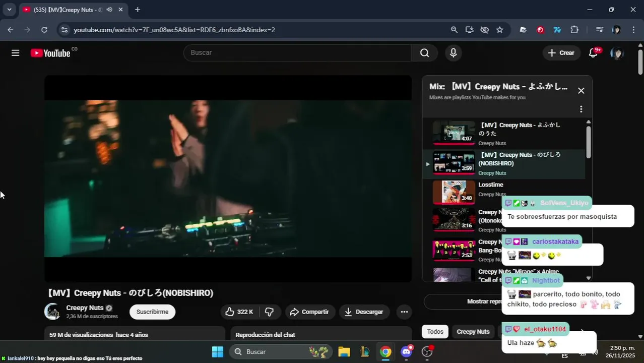Open the Windows Start menu
Viewport: 644px width, 363px height.
pos(217,352)
